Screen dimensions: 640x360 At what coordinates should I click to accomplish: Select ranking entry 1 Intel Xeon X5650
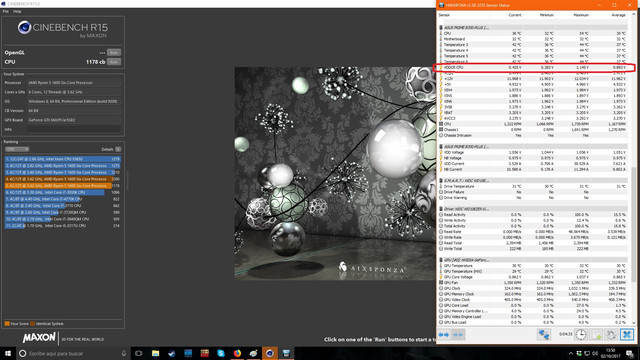coord(62,159)
